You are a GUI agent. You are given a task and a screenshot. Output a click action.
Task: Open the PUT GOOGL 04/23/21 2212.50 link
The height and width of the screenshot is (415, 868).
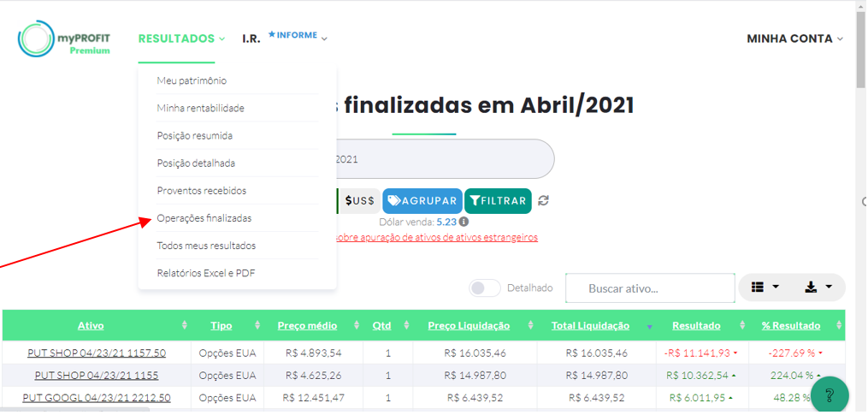click(97, 398)
